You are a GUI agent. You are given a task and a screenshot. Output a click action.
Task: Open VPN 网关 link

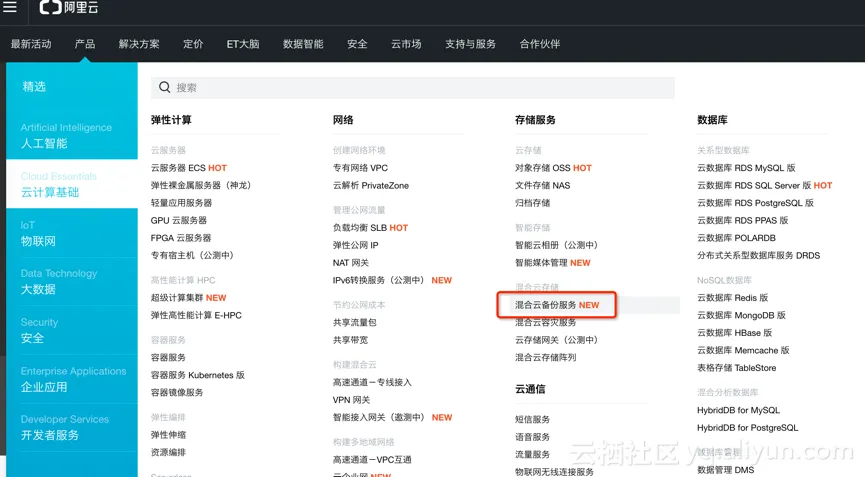point(351,400)
